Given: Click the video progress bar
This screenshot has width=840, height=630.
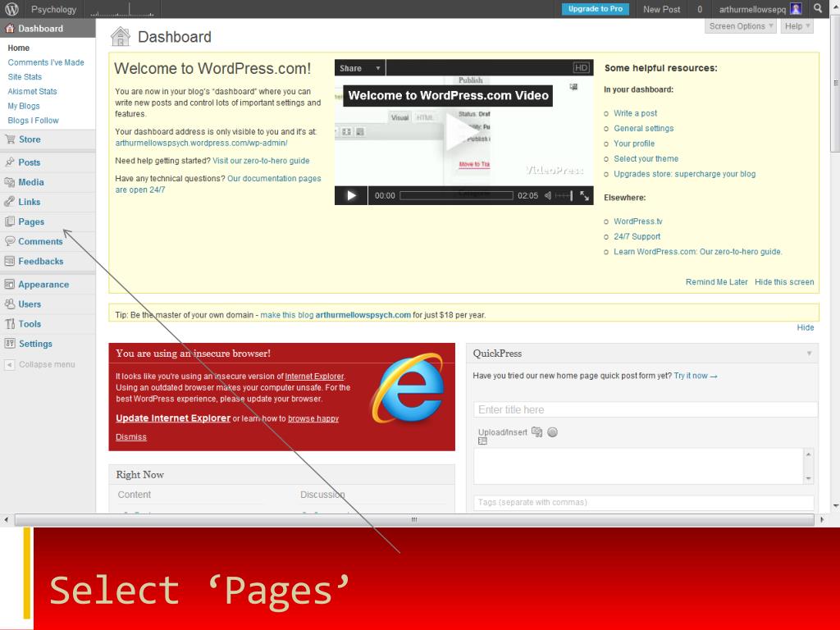Looking at the screenshot, I should pos(456,195).
